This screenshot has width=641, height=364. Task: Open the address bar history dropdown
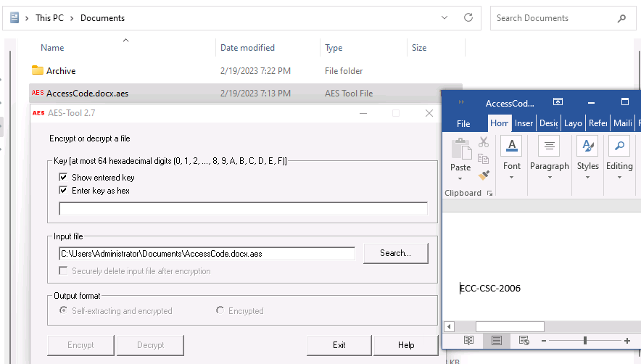444,18
